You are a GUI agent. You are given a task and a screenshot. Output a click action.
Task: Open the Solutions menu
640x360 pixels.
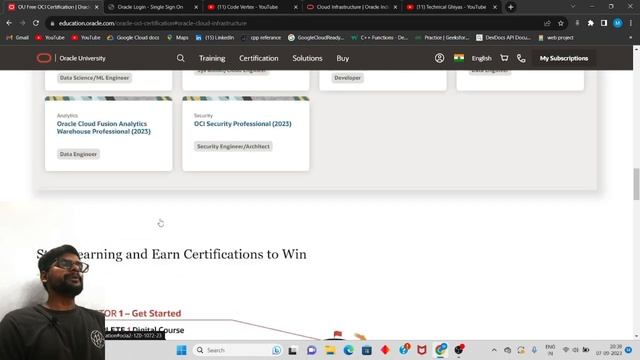click(307, 58)
